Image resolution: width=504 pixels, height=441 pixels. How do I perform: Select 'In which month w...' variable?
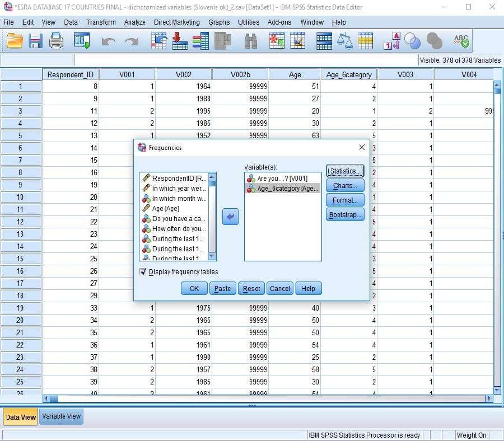click(x=174, y=199)
